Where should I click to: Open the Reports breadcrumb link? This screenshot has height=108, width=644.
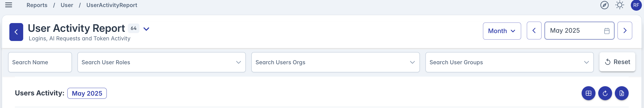click(x=37, y=5)
